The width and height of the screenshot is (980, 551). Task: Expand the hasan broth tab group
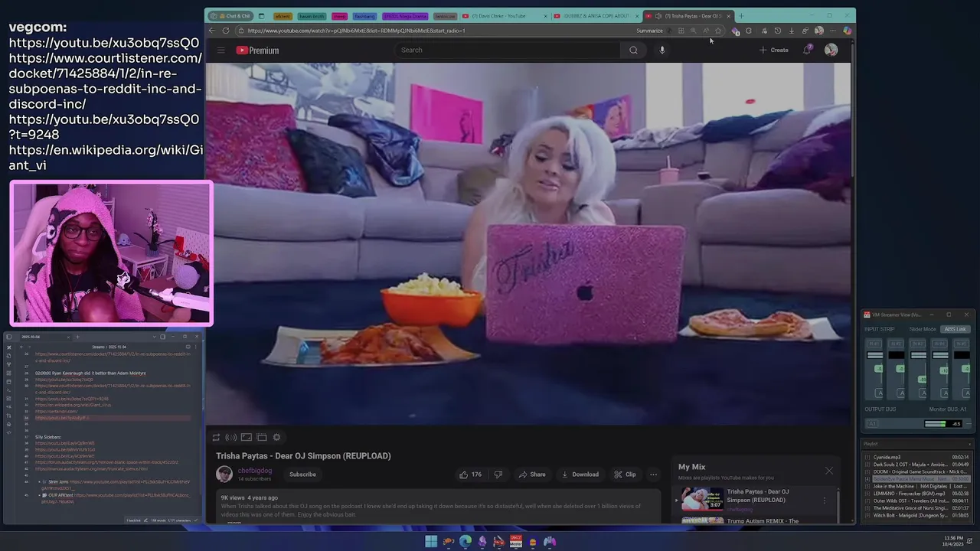click(x=312, y=16)
